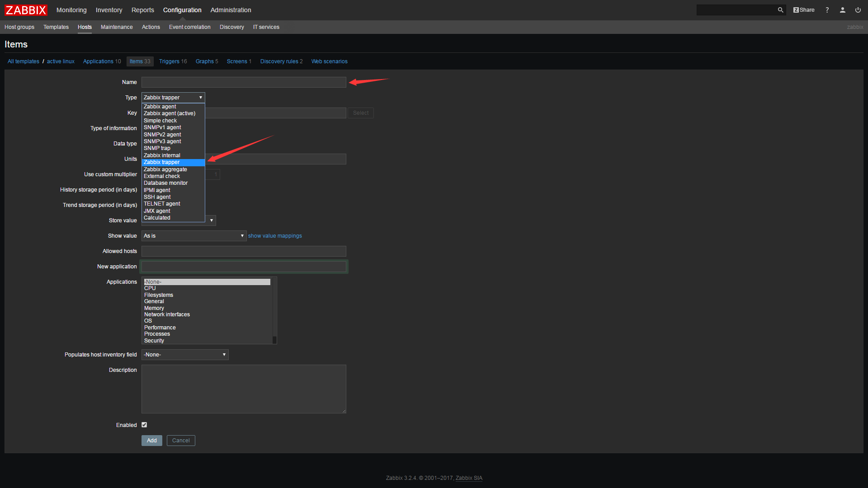Go to Discovery submenu
Viewport: 868px width, 488px height.
232,27
